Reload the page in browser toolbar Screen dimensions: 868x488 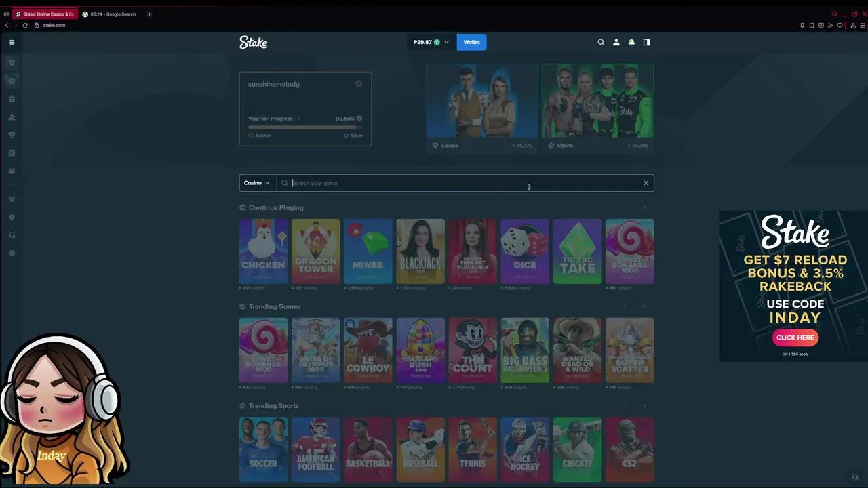click(x=25, y=25)
